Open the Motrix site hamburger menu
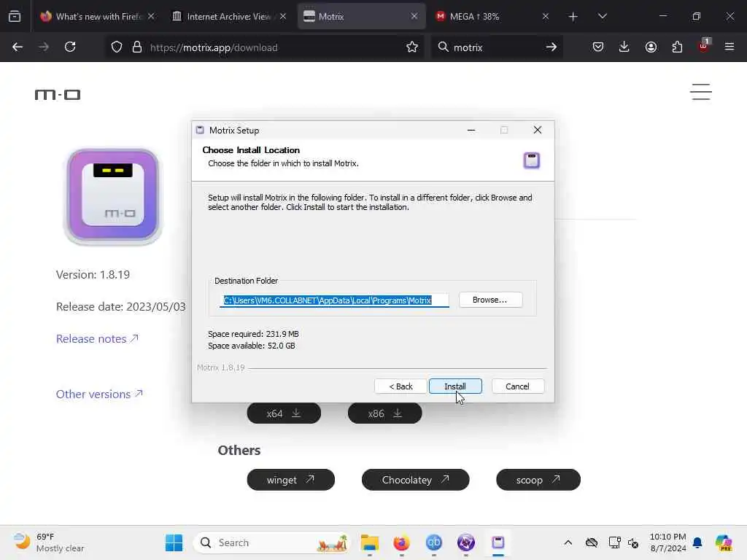The height and width of the screenshot is (560, 747). click(701, 92)
